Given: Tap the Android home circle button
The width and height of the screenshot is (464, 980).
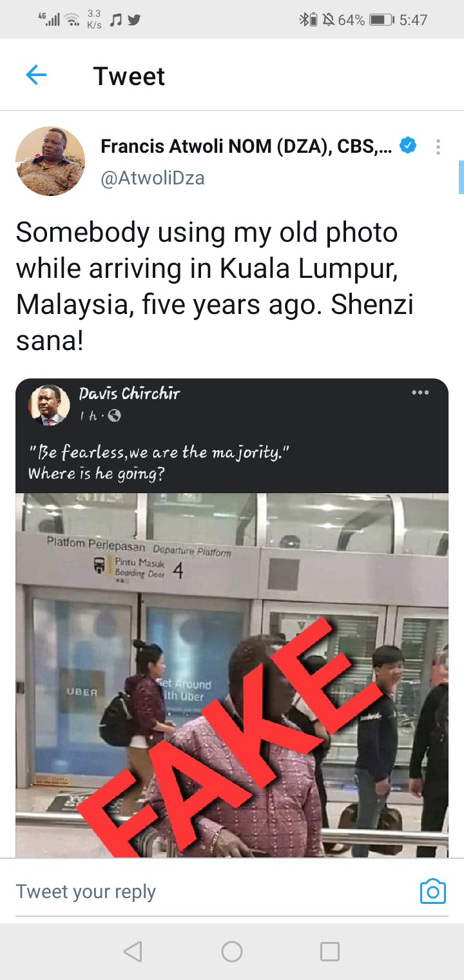Looking at the screenshot, I should pyautogui.click(x=232, y=952).
